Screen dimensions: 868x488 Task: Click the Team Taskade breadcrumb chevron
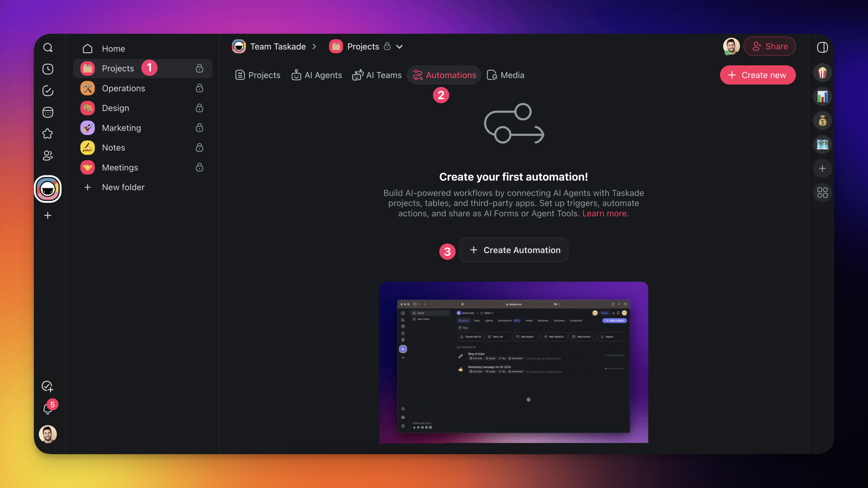coord(314,47)
